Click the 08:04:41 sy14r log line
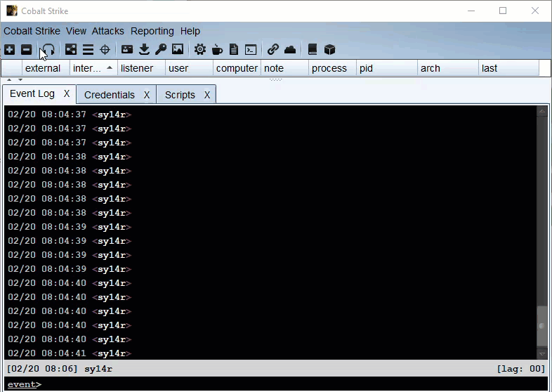The image size is (552, 392). pyautogui.click(x=70, y=353)
